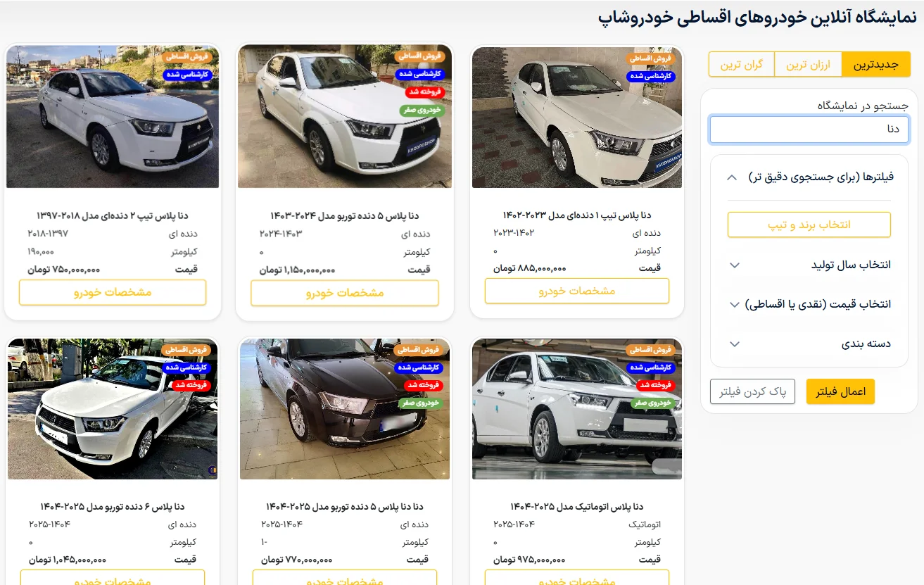Open photo of black Dena Plus turbo 2025

pos(345,409)
